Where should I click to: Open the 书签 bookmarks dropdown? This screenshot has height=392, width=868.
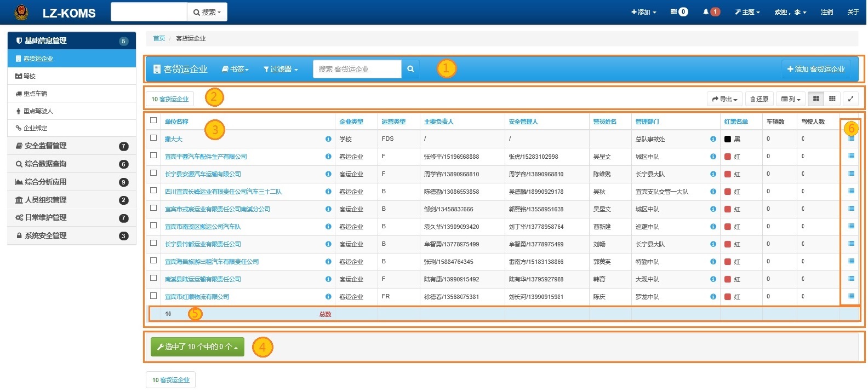point(235,69)
